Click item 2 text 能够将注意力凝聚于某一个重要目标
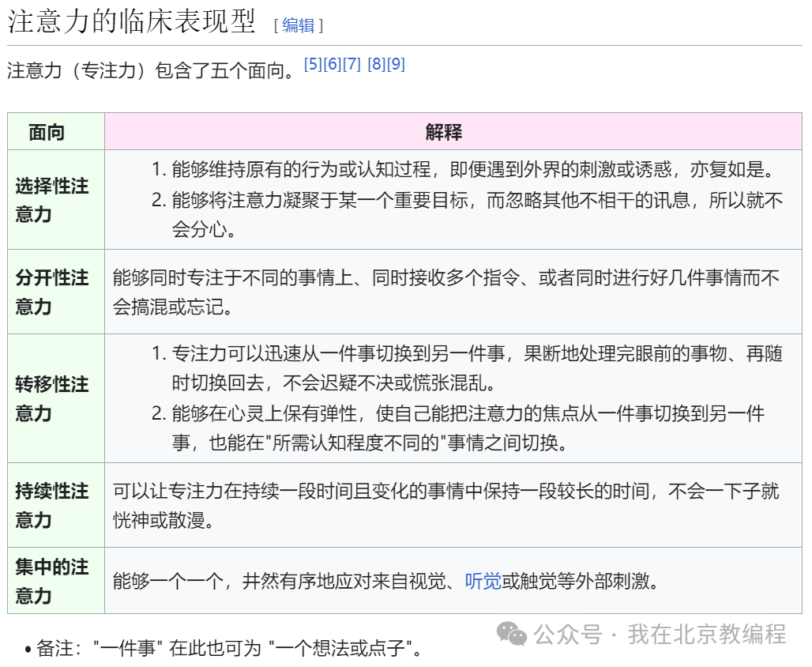 click(320, 199)
